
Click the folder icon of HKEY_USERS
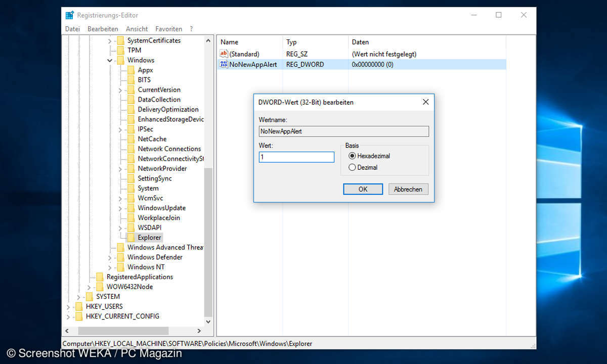pyautogui.click(x=78, y=306)
